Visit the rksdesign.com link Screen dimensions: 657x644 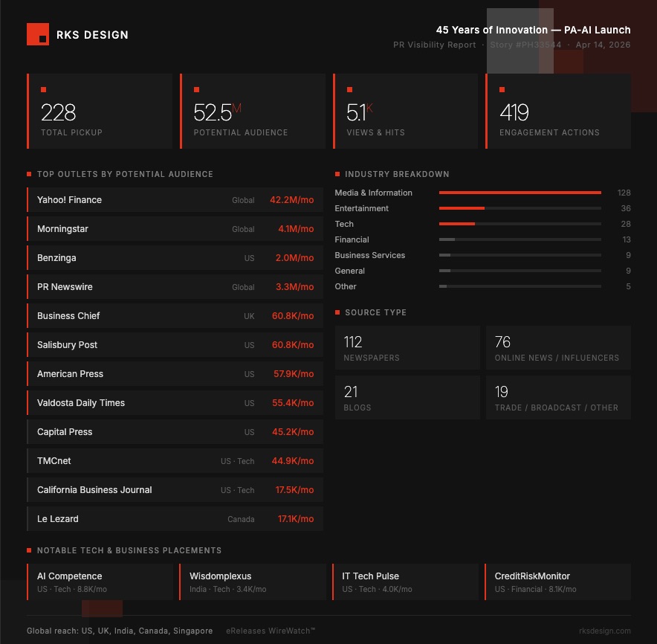(605, 631)
